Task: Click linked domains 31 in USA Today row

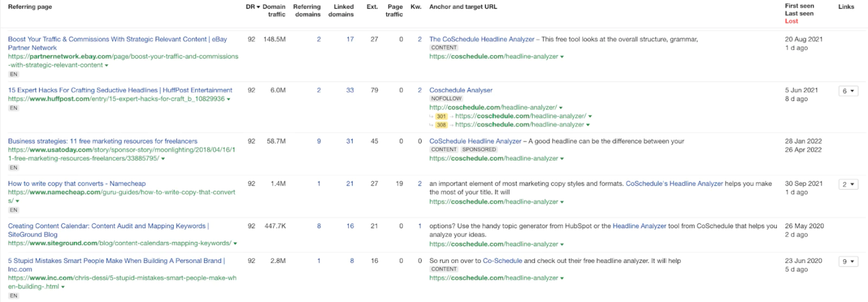Action: click(x=350, y=141)
